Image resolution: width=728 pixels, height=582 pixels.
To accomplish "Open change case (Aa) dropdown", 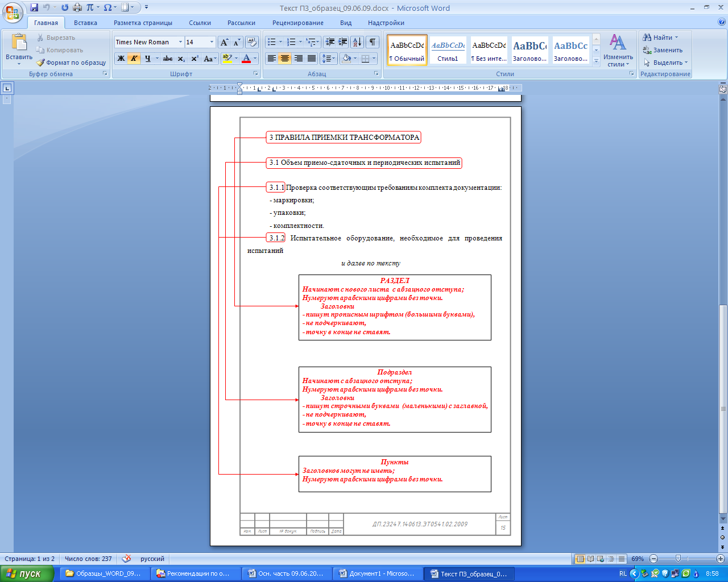I will 209,59.
